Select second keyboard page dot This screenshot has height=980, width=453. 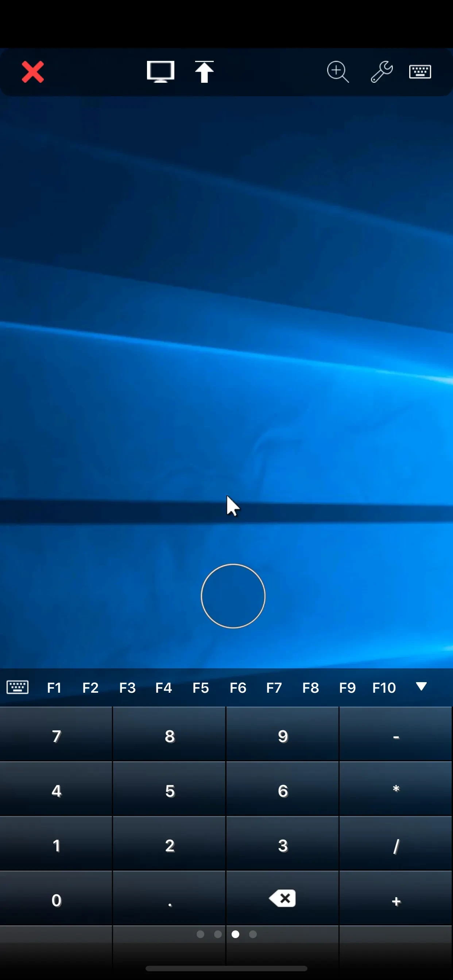218,934
